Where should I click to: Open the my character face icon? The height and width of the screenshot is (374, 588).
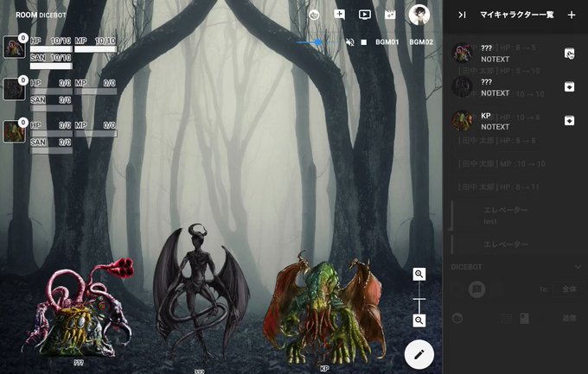point(314,15)
